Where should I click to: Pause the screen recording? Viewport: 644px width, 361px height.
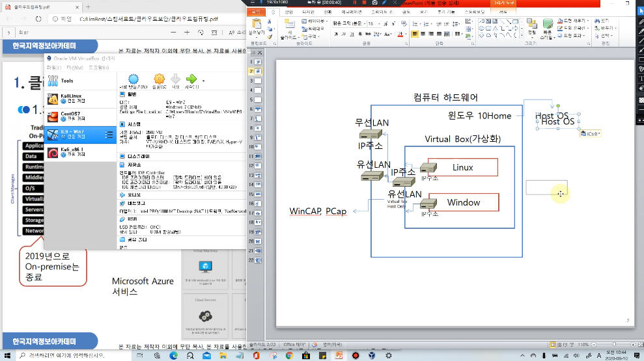coord(354,3)
